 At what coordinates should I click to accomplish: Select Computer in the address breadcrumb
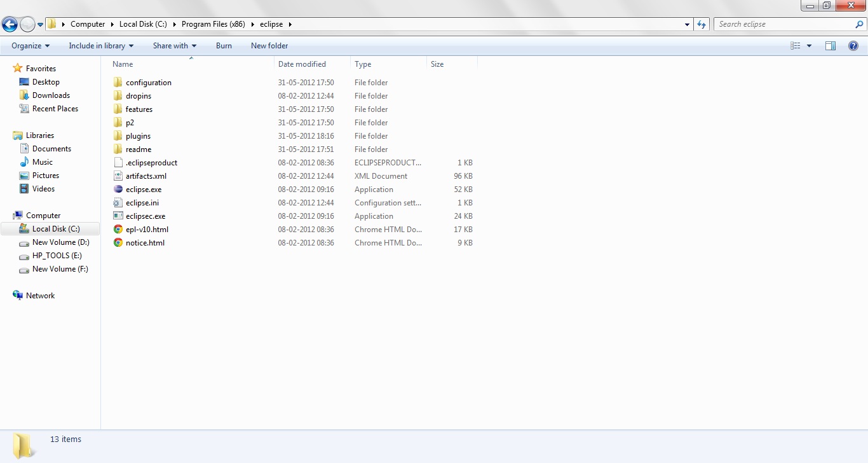(x=88, y=24)
